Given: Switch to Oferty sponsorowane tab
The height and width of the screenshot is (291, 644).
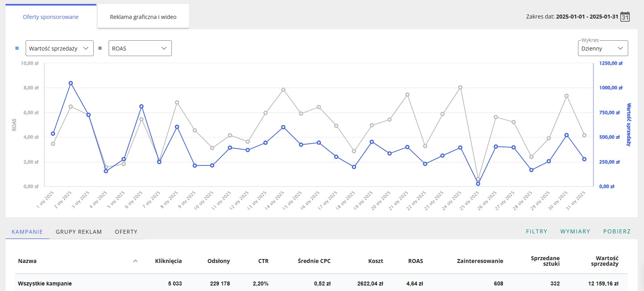Looking at the screenshot, I should click(x=51, y=17).
